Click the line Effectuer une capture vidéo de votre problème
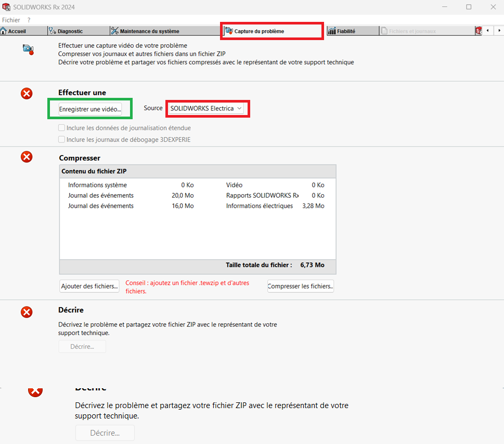 point(122,45)
